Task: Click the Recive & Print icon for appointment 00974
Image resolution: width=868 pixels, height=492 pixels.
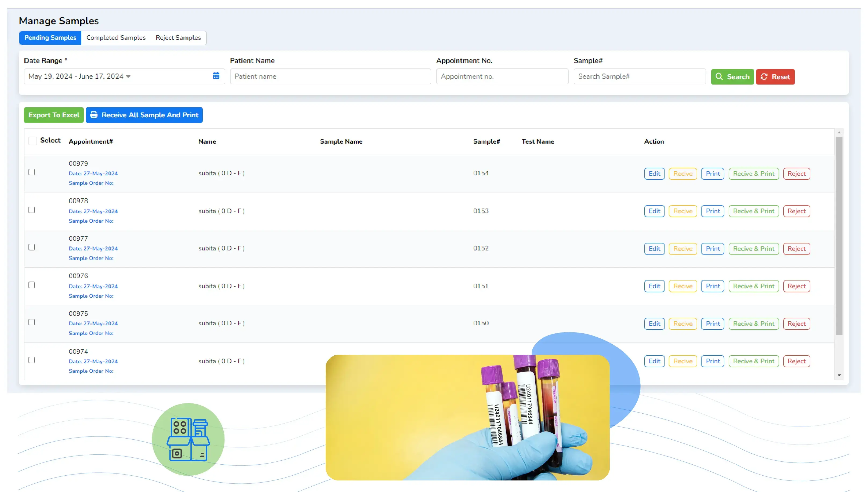Action: pos(754,361)
